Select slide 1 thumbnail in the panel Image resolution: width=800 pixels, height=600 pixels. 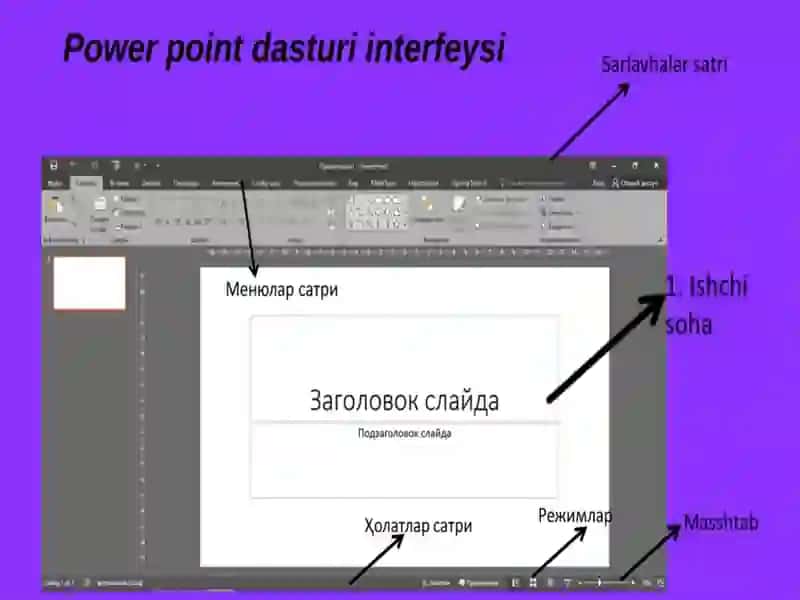click(89, 283)
